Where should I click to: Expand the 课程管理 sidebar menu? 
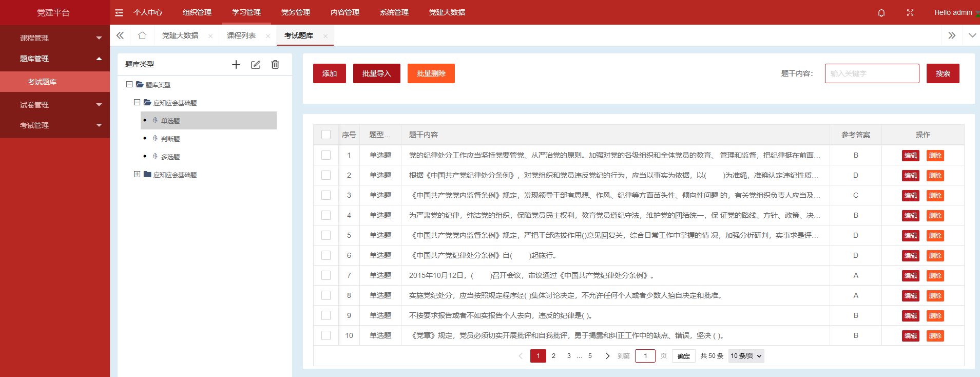55,38
